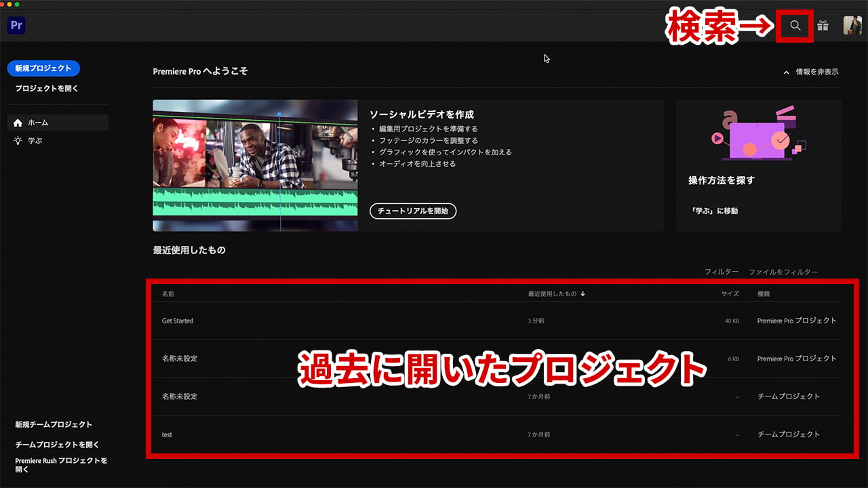Click ソーシャルビデオを作成 heading
Image resolution: width=868 pixels, height=488 pixels.
(422, 115)
